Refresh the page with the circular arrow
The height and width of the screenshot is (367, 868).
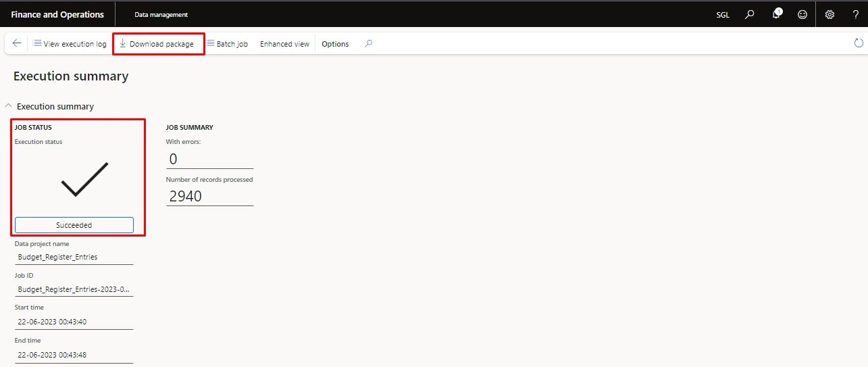(859, 43)
